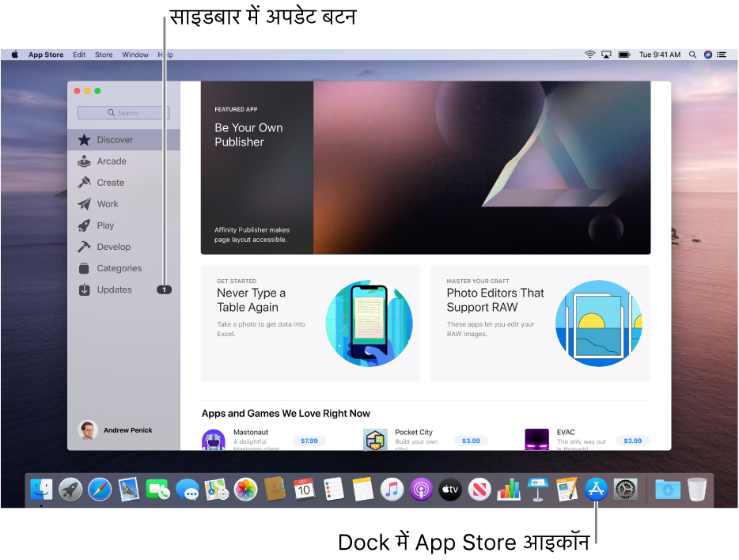Open the Arcade section
The width and height of the screenshot is (739, 560).
point(123,161)
